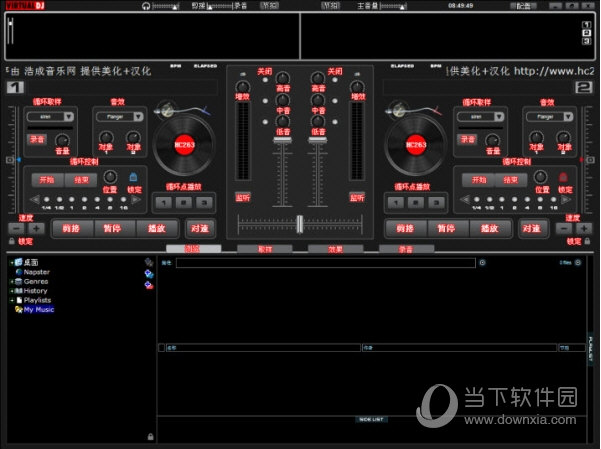Click deck 1 channel volume fader

282,141
